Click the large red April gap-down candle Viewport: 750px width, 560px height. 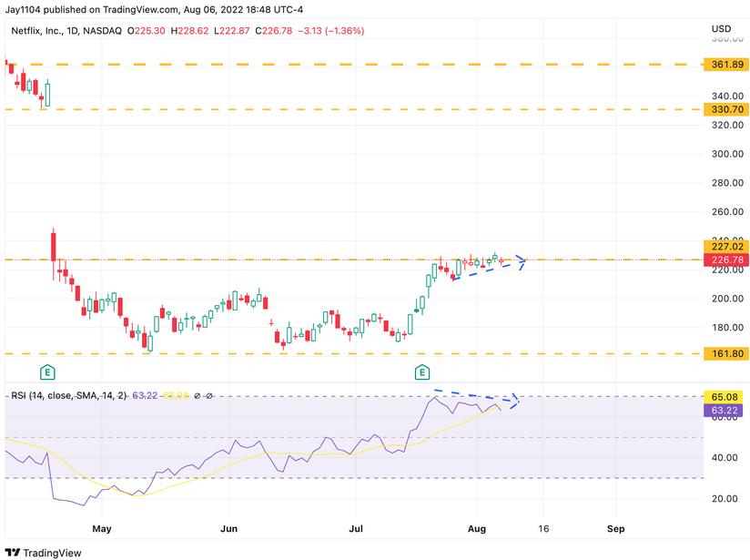coord(54,247)
